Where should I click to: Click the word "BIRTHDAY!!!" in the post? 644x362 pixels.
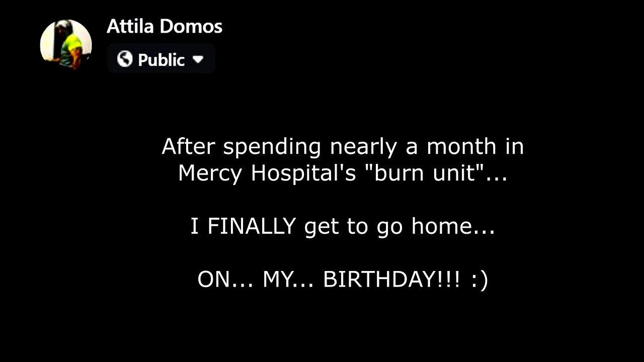pyautogui.click(x=391, y=280)
